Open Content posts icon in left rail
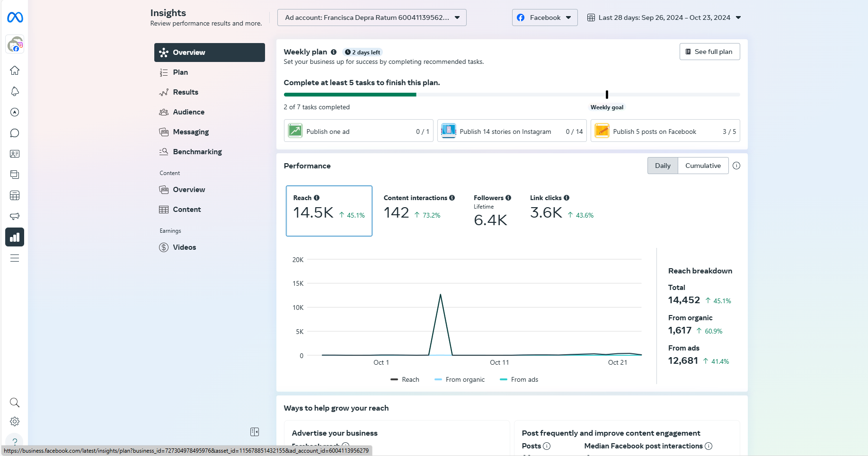868x456 pixels. click(15, 175)
